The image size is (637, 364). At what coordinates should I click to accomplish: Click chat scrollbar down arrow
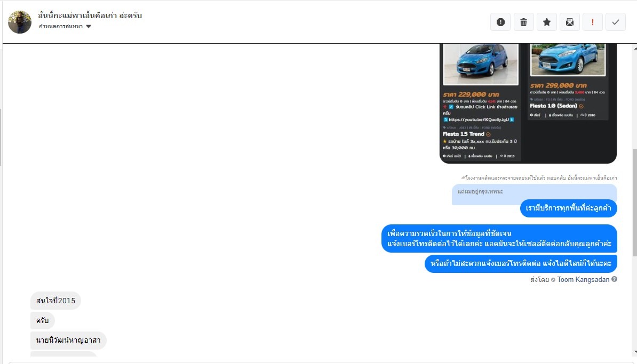[634, 352]
